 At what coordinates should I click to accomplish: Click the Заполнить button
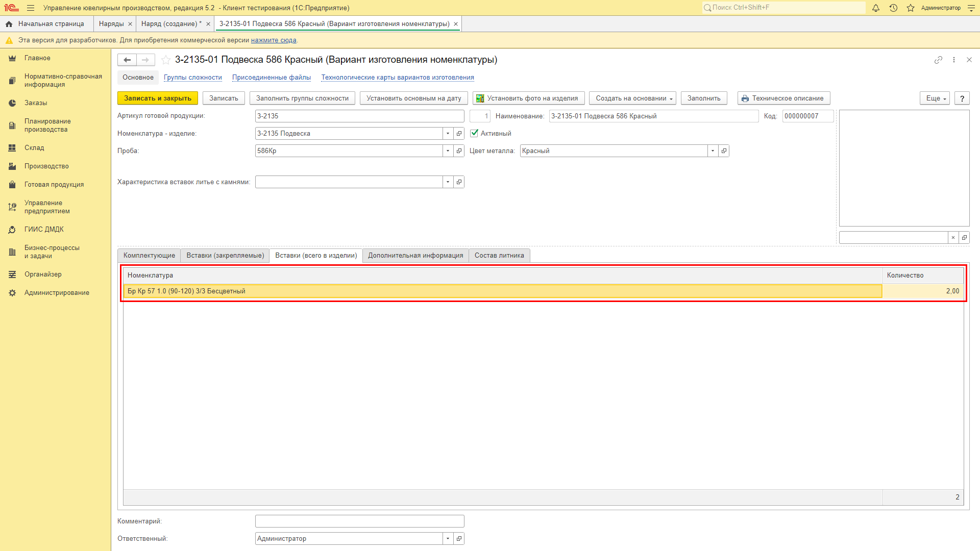pyautogui.click(x=704, y=98)
